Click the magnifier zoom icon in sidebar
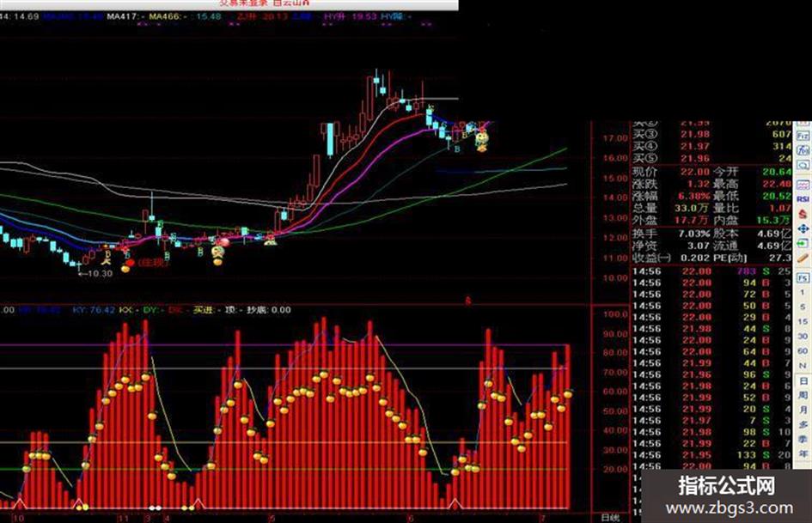 pos(803,166)
